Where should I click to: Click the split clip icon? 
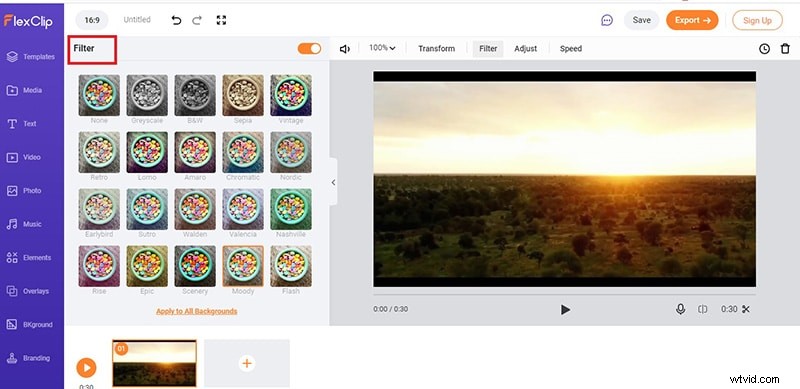tap(703, 309)
